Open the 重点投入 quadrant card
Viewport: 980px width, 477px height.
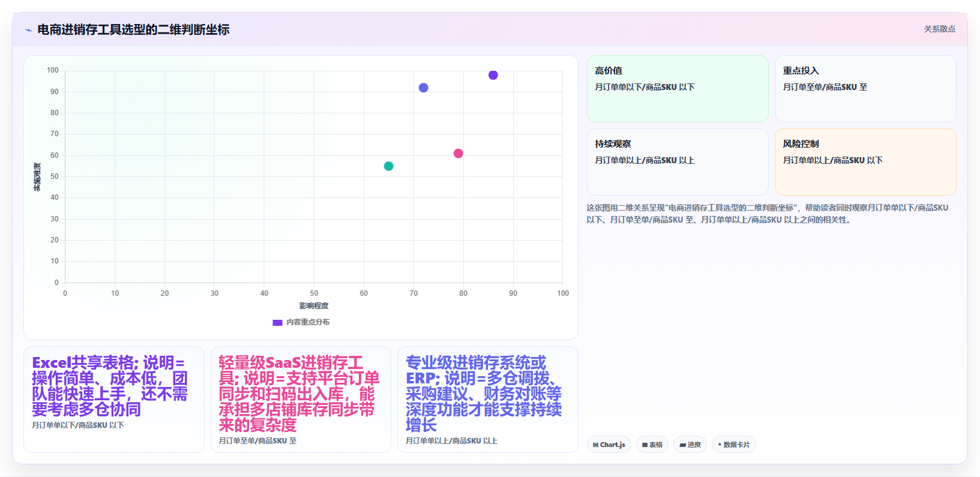pyautogui.click(x=865, y=89)
